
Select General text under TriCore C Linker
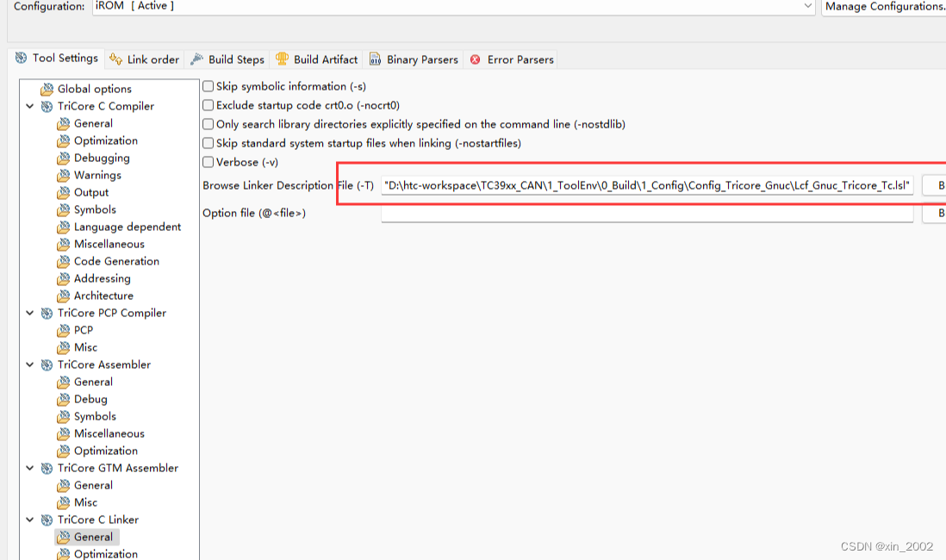coord(93,537)
